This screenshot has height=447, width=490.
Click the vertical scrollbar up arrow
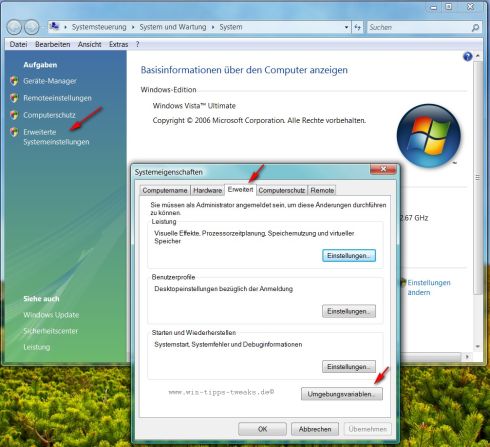click(x=478, y=56)
